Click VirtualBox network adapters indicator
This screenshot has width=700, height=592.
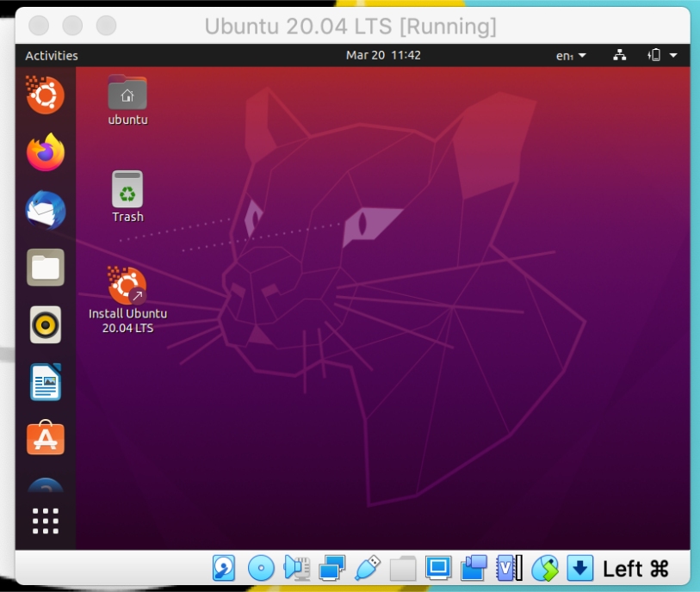pos(331,568)
